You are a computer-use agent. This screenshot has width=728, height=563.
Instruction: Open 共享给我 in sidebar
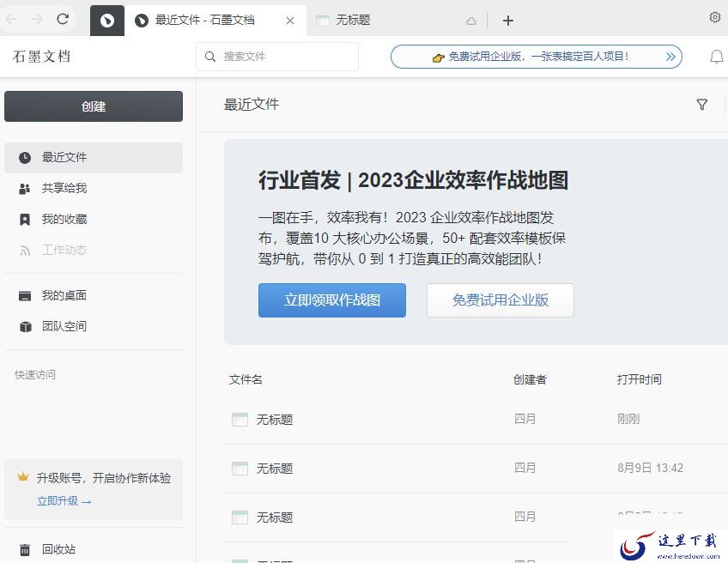(94, 188)
